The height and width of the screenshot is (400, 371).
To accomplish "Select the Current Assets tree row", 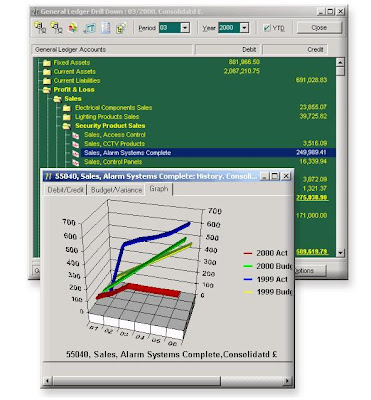I will [75, 71].
